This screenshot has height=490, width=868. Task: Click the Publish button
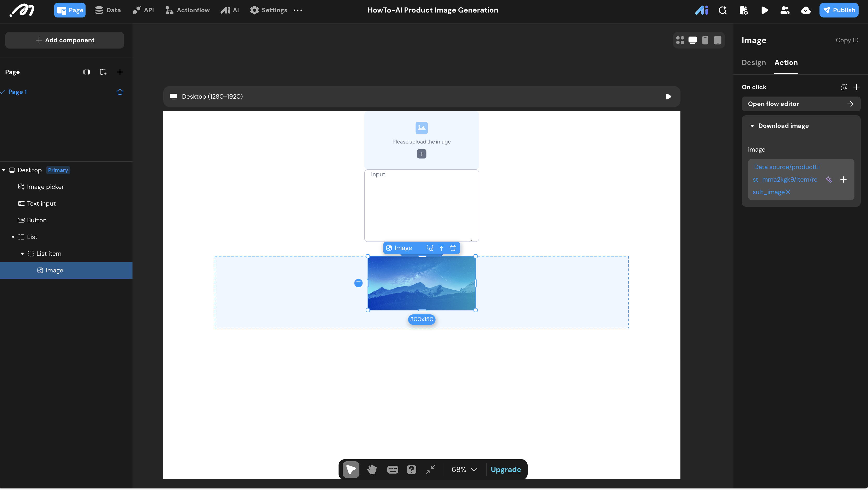[839, 10]
